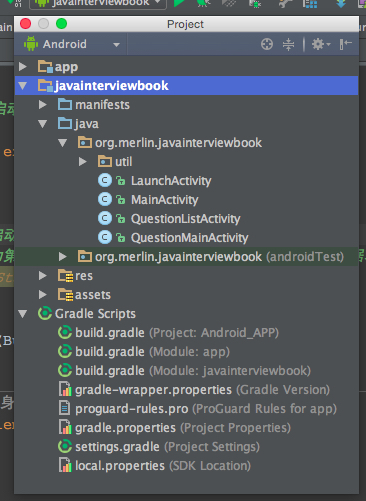Screen dimensions: 366x501
Task: Click the res folder icon
Action: 65,276
